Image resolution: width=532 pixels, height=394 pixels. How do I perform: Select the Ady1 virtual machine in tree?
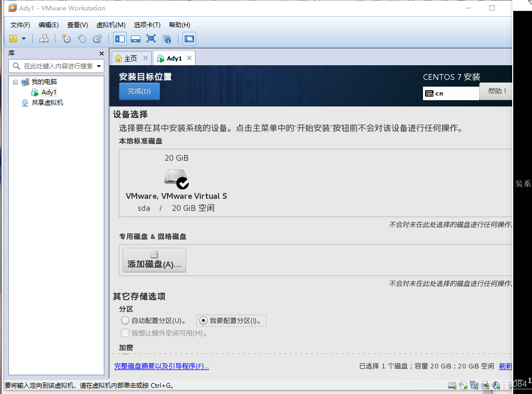point(49,92)
